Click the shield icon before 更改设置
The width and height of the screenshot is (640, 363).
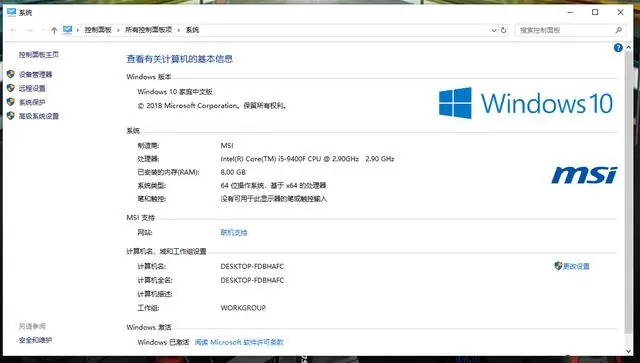point(558,266)
